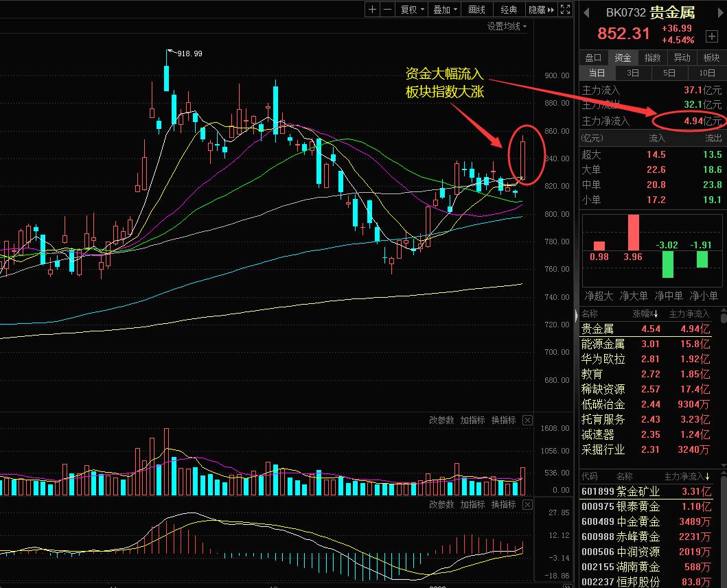Click 换指标 in volume panel

(x=503, y=421)
